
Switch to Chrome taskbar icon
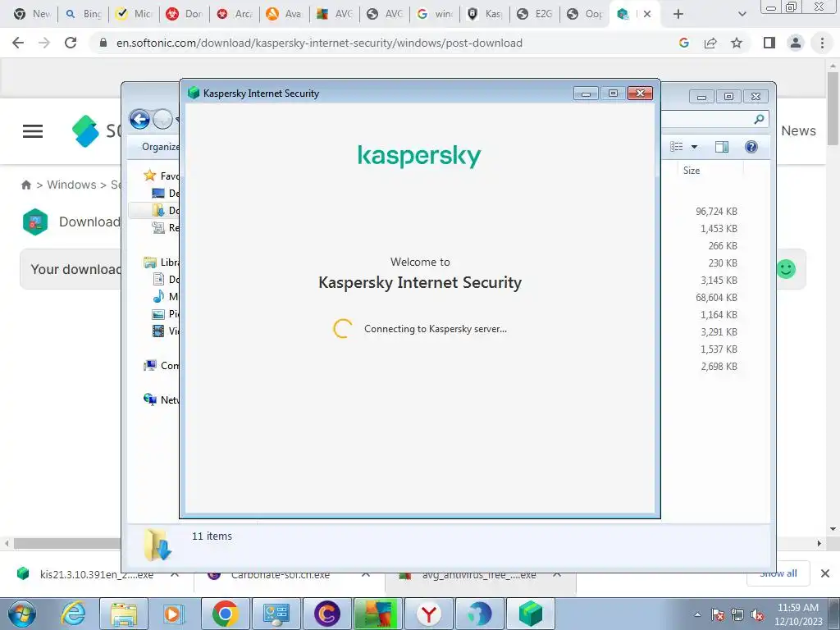point(225,614)
